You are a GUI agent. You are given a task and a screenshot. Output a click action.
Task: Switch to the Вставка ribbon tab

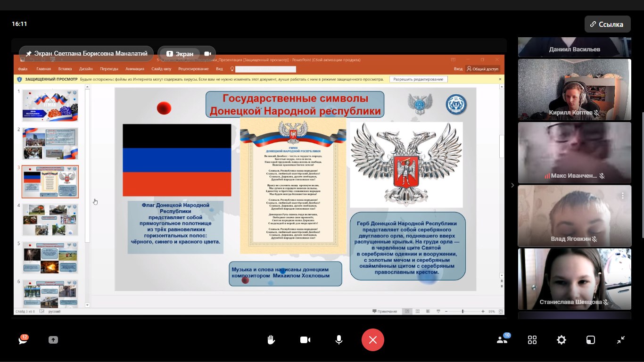65,69
